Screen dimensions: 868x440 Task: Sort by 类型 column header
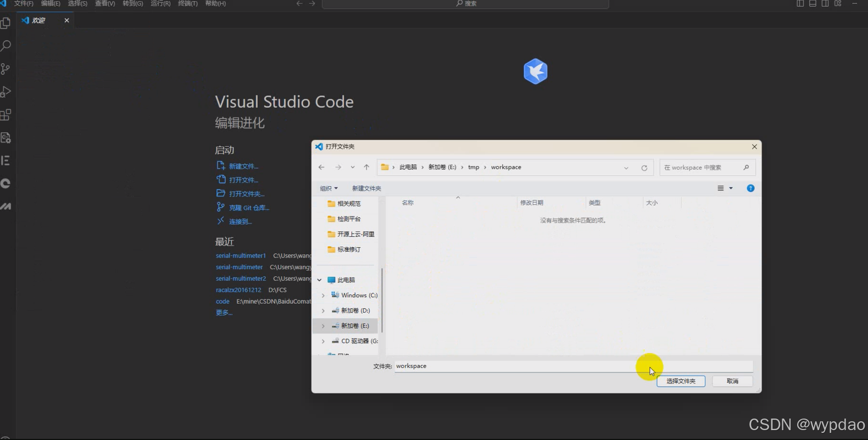pyautogui.click(x=594, y=203)
